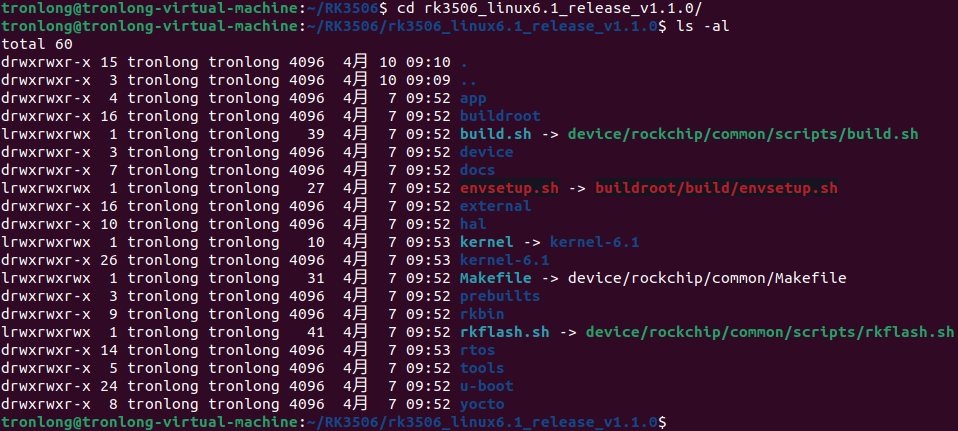Click the 'docs' directory name

point(478,170)
